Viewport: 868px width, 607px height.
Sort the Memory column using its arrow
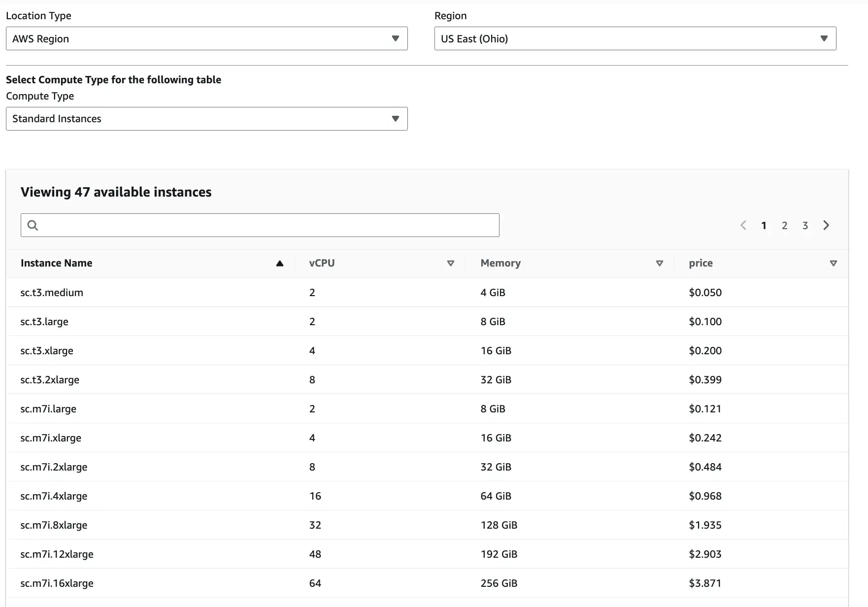click(659, 264)
